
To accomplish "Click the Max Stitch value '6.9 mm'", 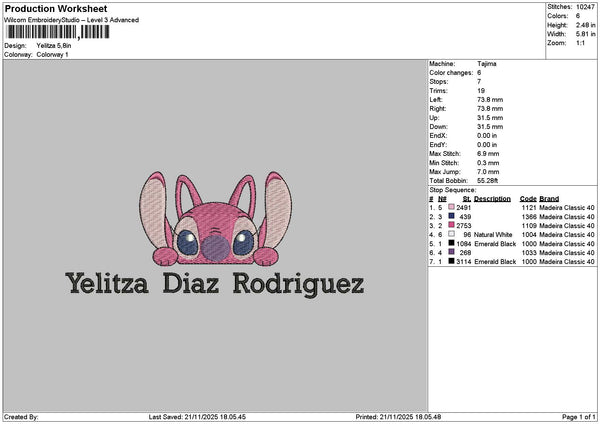I will click(x=488, y=154).
